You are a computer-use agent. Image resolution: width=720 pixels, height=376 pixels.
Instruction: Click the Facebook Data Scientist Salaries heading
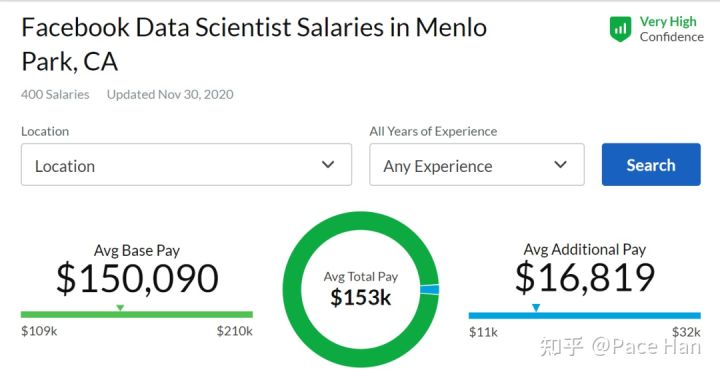pyautogui.click(x=254, y=45)
